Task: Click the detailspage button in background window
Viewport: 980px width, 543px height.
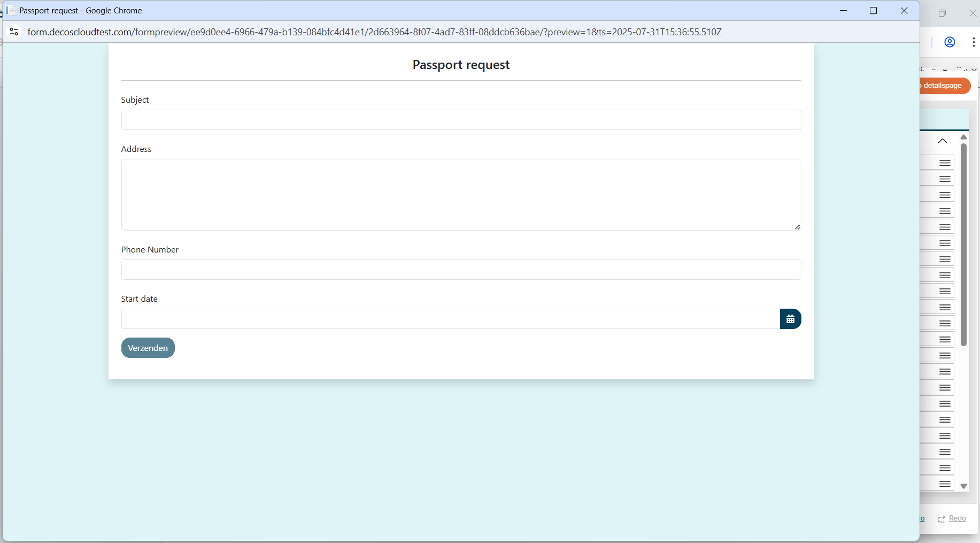Action: pos(943,86)
